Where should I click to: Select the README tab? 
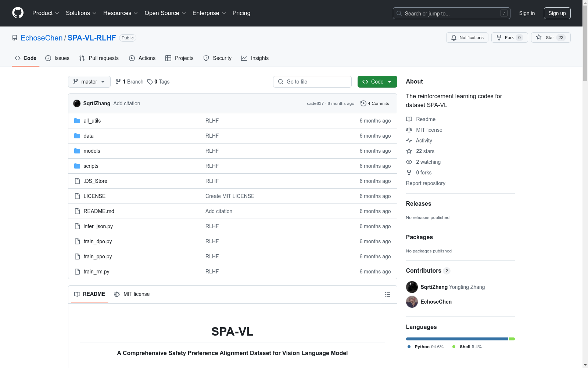(90, 294)
